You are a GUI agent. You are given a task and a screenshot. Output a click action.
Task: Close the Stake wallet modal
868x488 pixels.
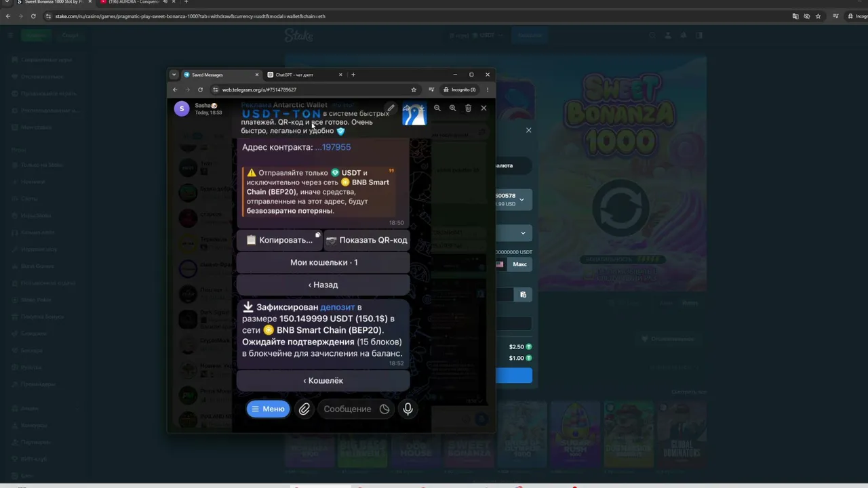point(529,130)
